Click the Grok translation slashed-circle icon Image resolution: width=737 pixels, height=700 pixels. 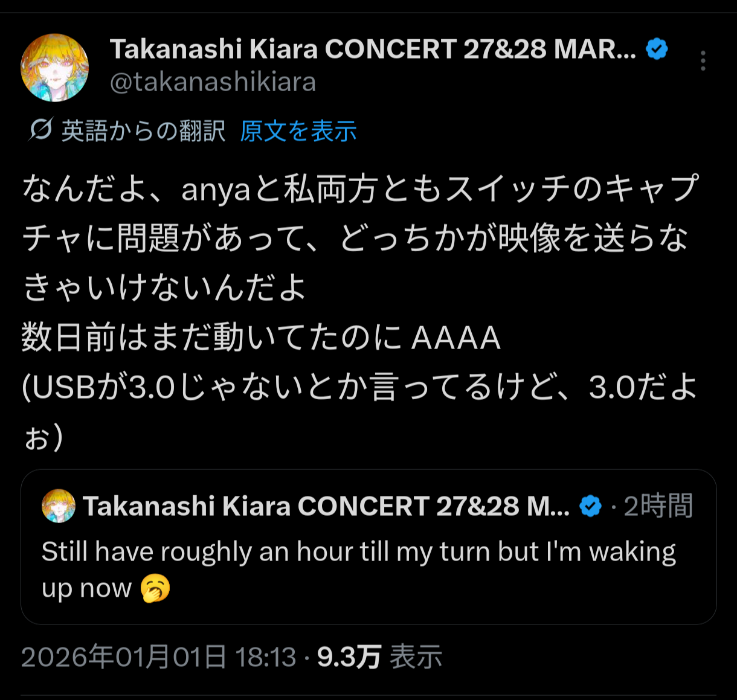[x=41, y=129]
